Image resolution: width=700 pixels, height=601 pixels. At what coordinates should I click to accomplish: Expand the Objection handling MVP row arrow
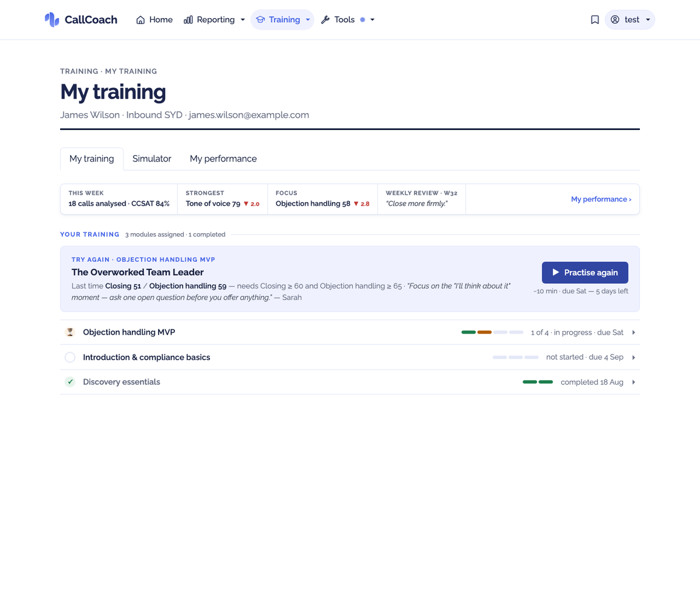point(633,332)
